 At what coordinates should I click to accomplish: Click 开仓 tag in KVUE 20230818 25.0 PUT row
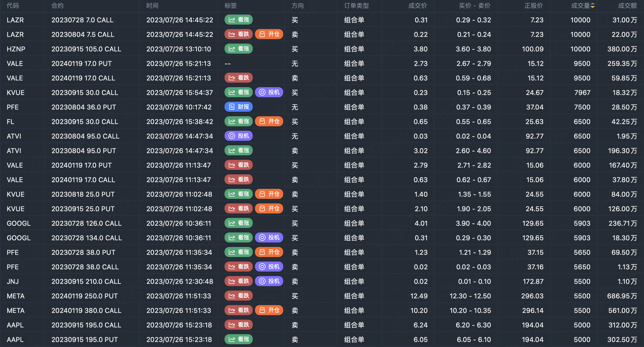[x=269, y=194]
